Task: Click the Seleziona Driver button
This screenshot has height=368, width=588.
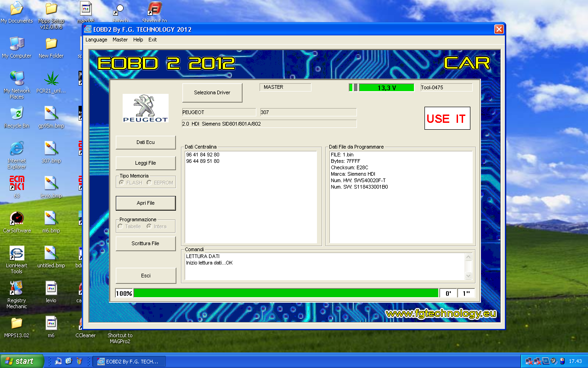Action: [x=212, y=92]
